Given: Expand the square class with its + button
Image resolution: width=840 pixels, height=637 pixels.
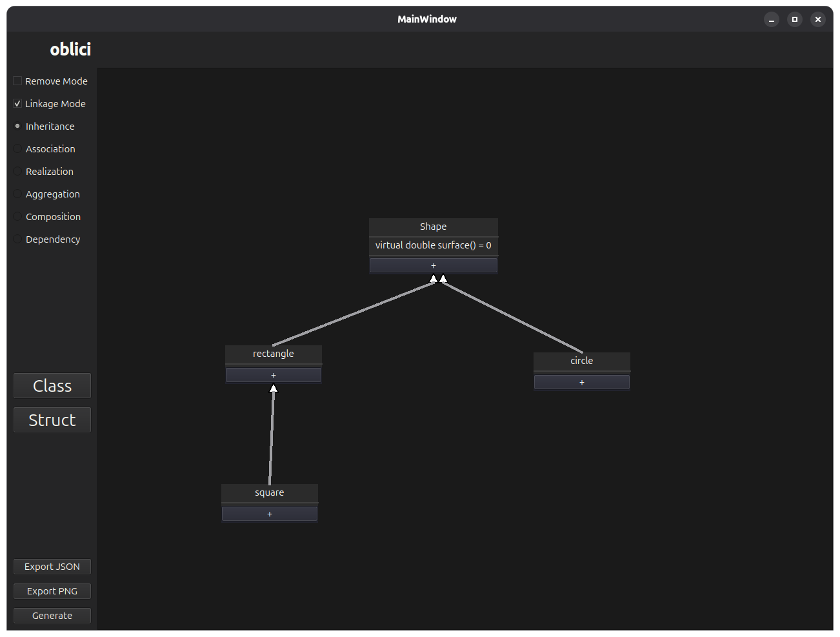Looking at the screenshot, I should pos(269,513).
